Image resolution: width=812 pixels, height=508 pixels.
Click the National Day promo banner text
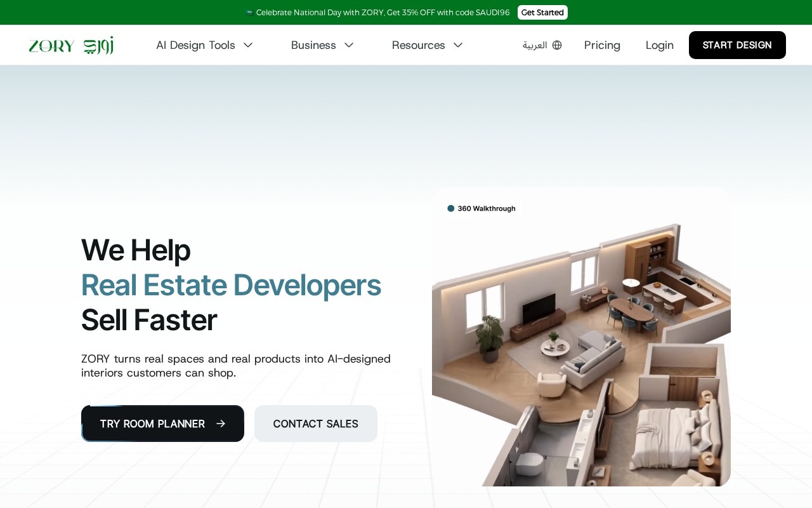(383, 13)
